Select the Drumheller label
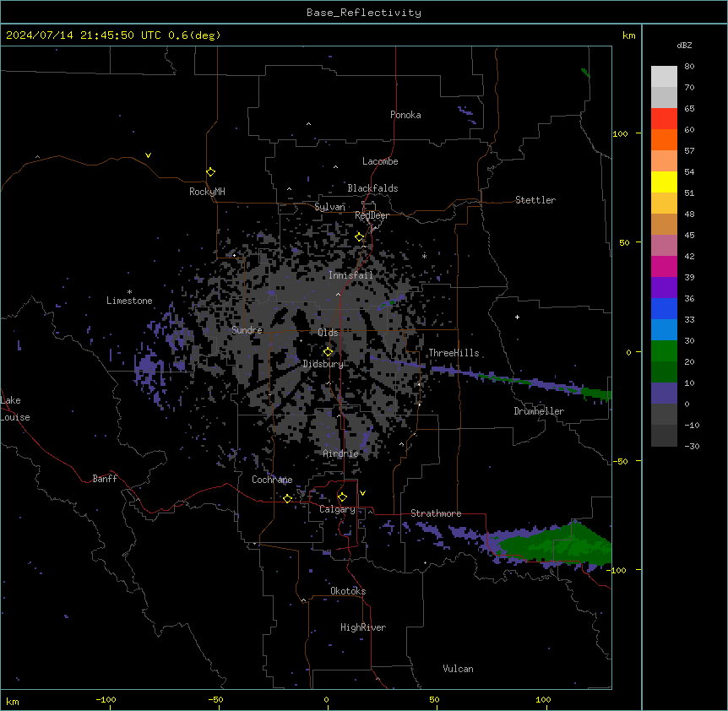The width and height of the screenshot is (728, 711). (x=539, y=411)
